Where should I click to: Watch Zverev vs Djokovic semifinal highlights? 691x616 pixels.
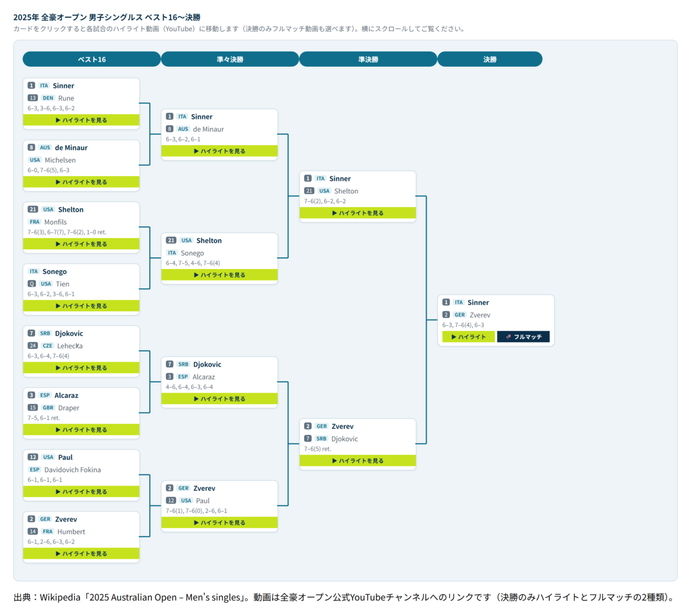pos(358,461)
